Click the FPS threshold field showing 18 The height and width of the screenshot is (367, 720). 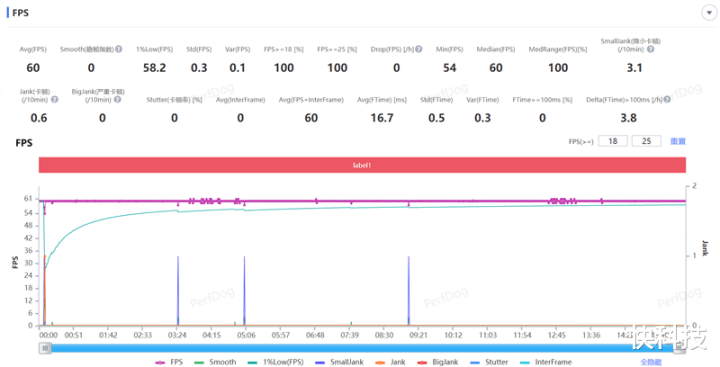tap(613, 141)
